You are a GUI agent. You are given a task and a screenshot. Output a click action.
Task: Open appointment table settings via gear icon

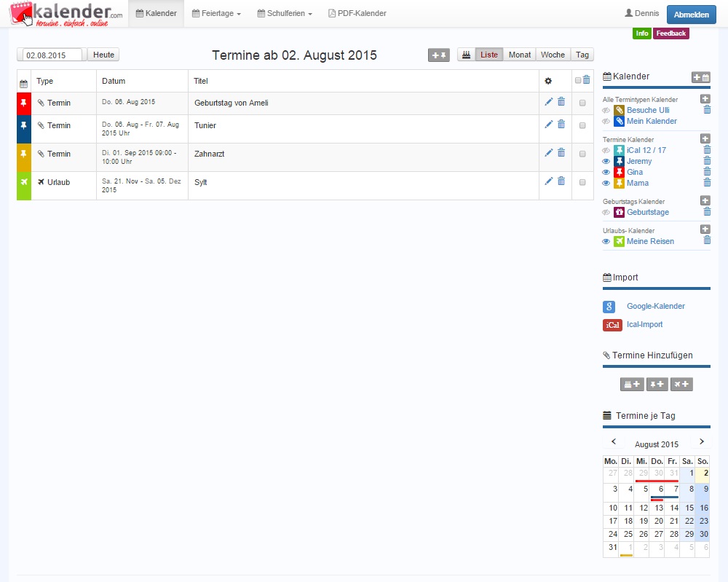(548, 81)
